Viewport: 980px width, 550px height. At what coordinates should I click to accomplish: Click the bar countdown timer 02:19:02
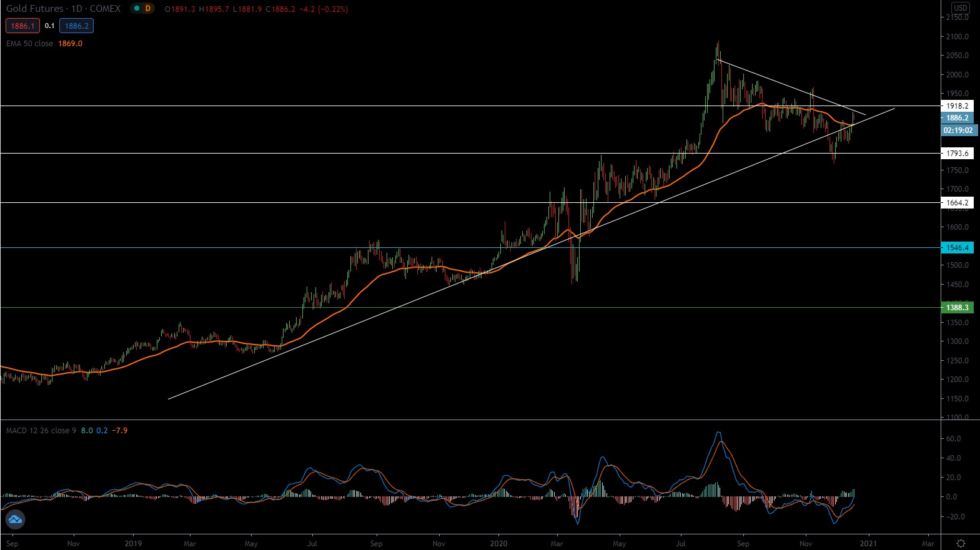point(958,130)
